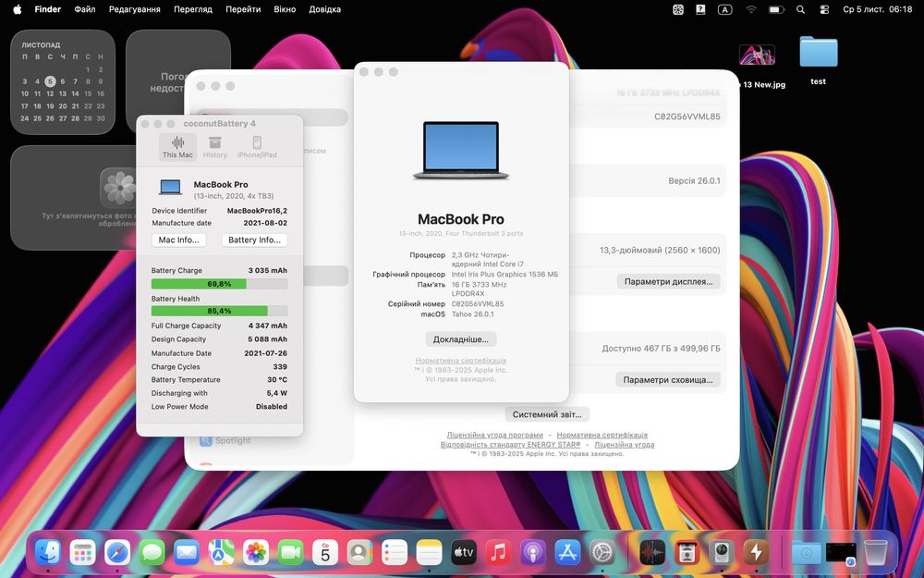The height and width of the screenshot is (578, 924).
Task: Open the Файл menu
Action: coord(85,9)
